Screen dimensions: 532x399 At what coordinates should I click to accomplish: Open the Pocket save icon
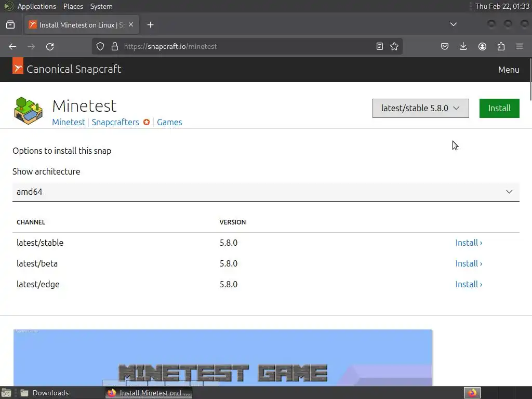click(445, 46)
